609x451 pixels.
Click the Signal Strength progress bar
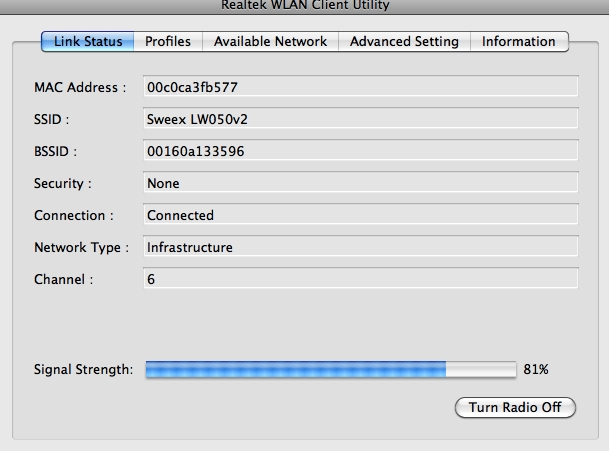[x=330, y=370]
